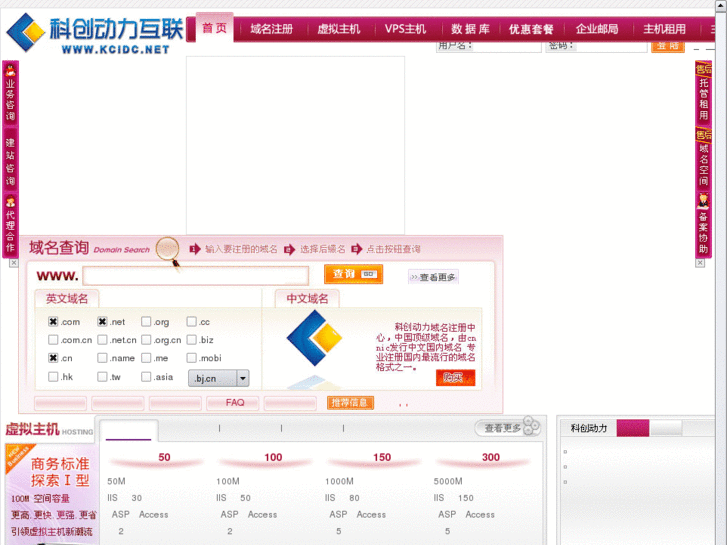
Task: Open the 企业邮局 menu item
Action: [x=597, y=29]
